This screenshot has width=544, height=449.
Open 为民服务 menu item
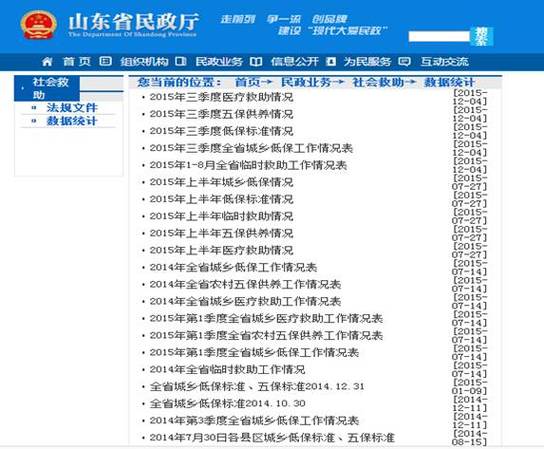pyautogui.click(x=367, y=62)
